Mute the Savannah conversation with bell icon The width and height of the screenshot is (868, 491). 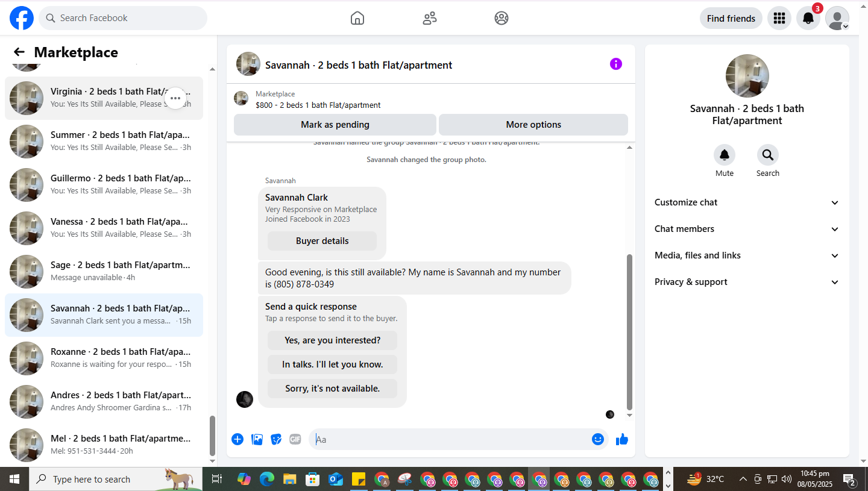point(725,155)
